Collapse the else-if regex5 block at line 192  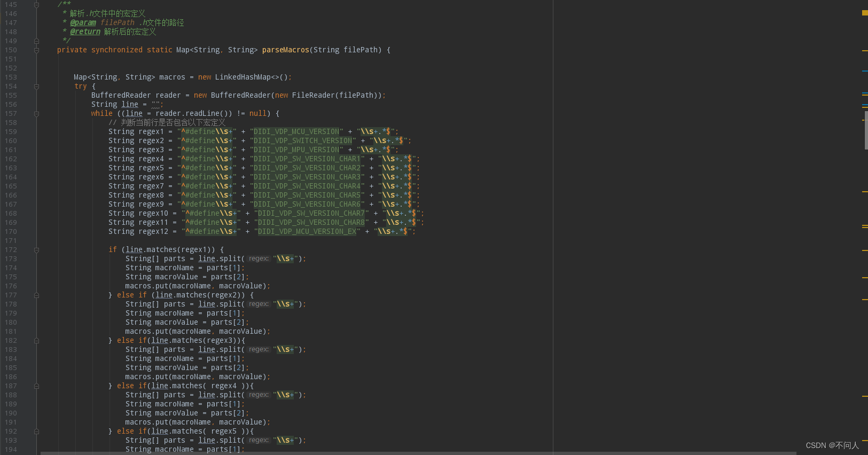point(36,432)
